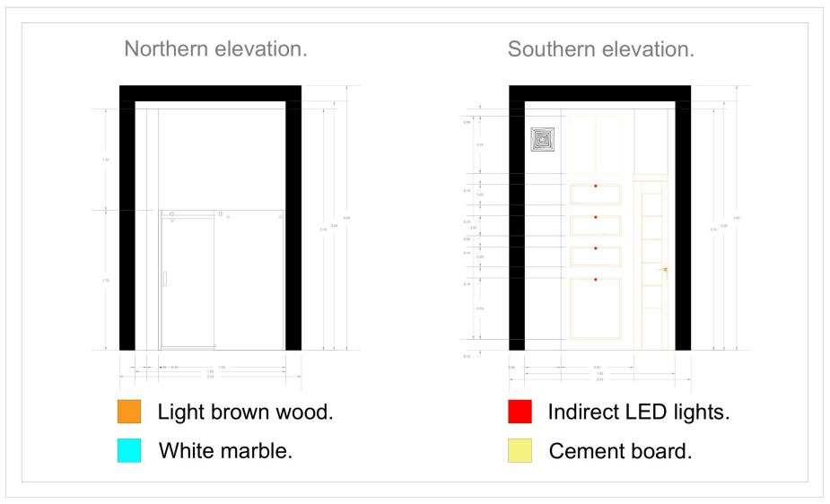The image size is (830, 504).
Task: Click the "Indirect LED lights." legend label
Action: [638, 413]
